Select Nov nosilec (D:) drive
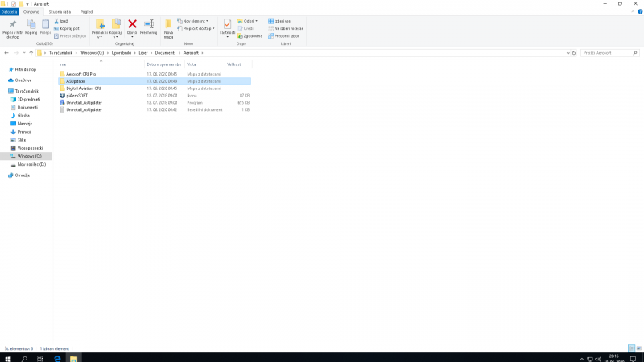Image resolution: width=644 pixels, height=362 pixels. click(31, 165)
